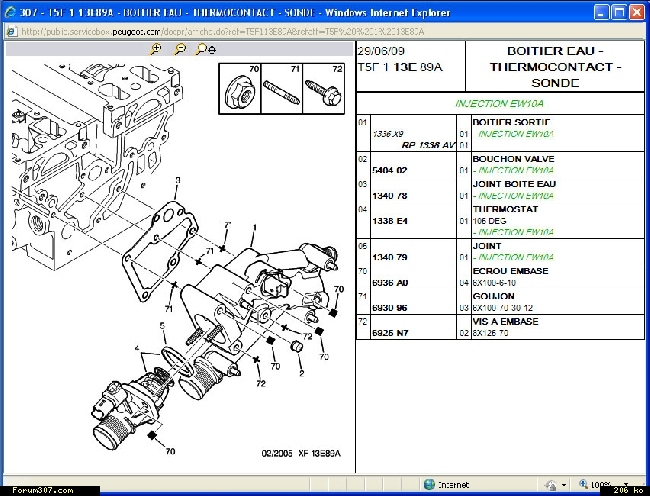This screenshot has width=650, height=496.
Task: Click INJECTION EW10A under BOUCHON VALVE
Action: click(x=514, y=170)
